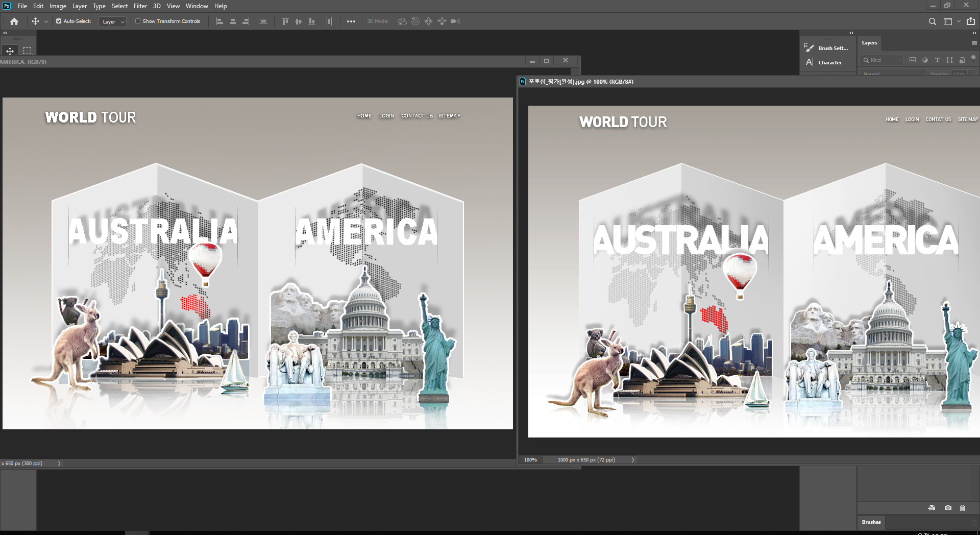Click the Move tool preset icon in options bar
The height and width of the screenshot is (535, 980).
[x=35, y=21]
